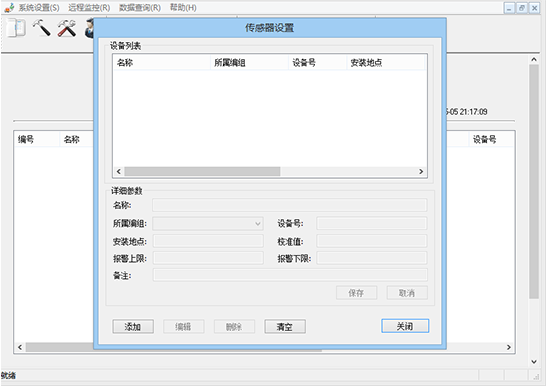Click the disabled 编辑 button
Screen dimensions: 546x388
[184, 327]
